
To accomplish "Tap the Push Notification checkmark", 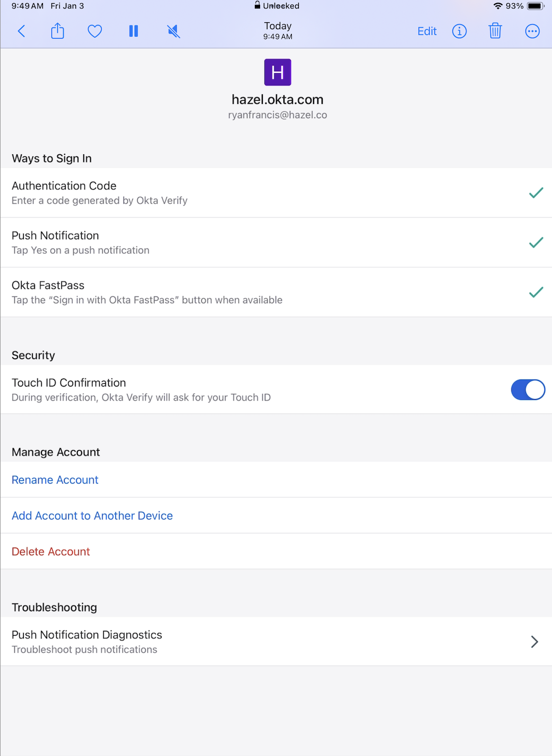I will pos(536,243).
